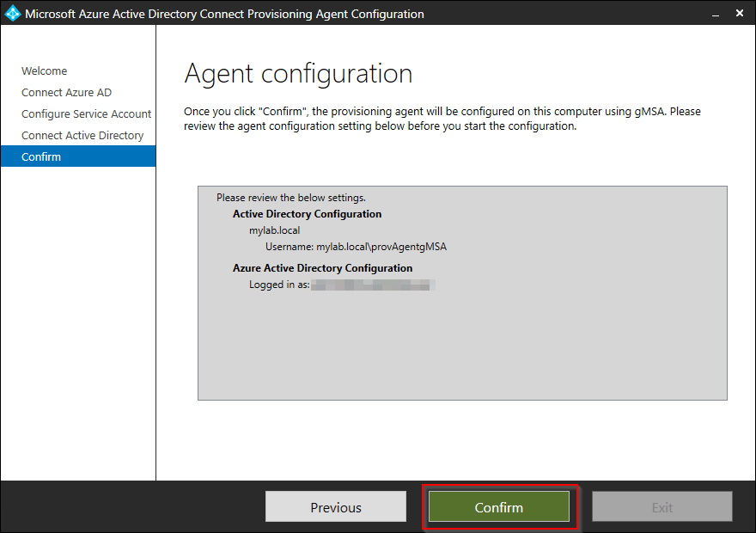This screenshot has width=756, height=533.
Task: Click the Agent configuration heading
Action: 298,74
